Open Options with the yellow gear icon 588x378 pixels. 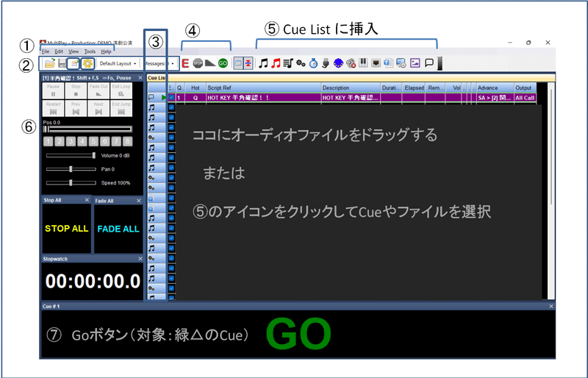point(87,63)
